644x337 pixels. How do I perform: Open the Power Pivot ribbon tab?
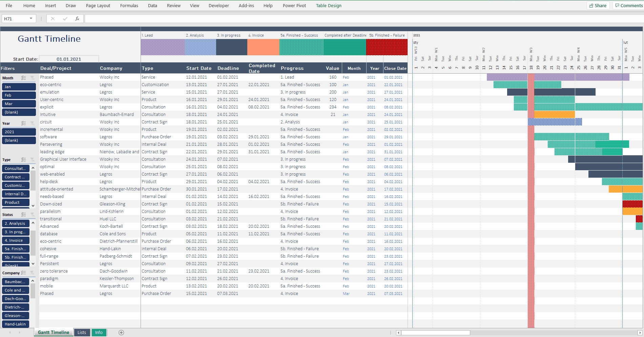click(x=294, y=5)
